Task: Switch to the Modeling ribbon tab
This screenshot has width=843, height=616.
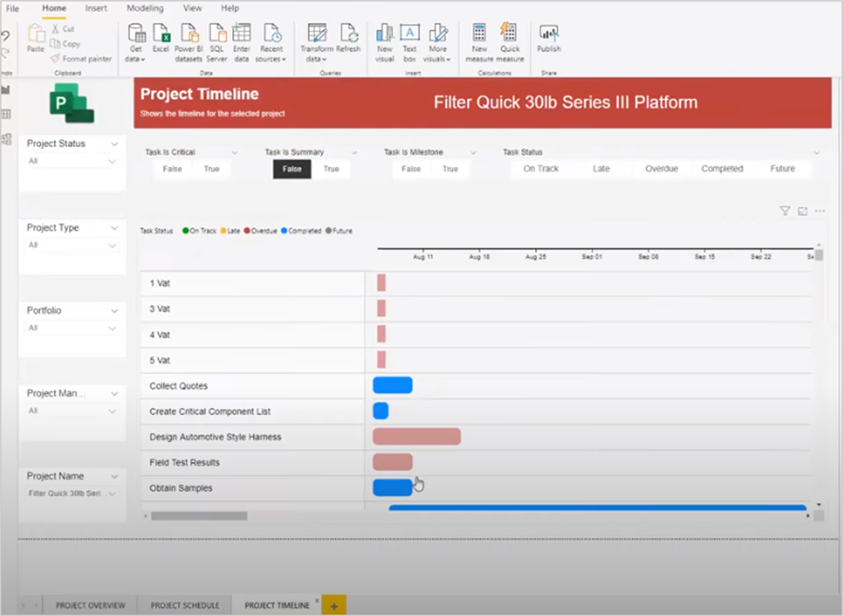Action: 144,8
